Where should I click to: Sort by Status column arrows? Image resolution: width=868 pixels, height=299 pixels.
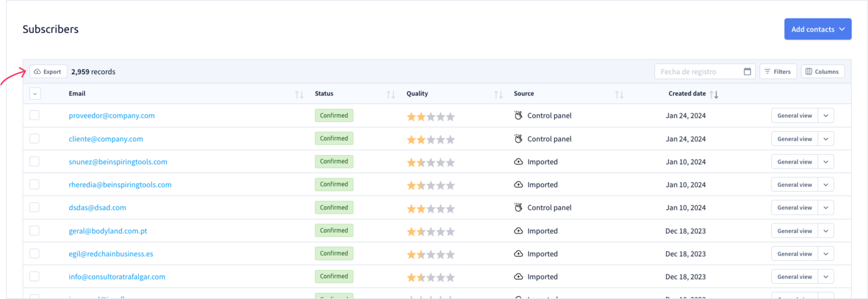pyautogui.click(x=391, y=94)
